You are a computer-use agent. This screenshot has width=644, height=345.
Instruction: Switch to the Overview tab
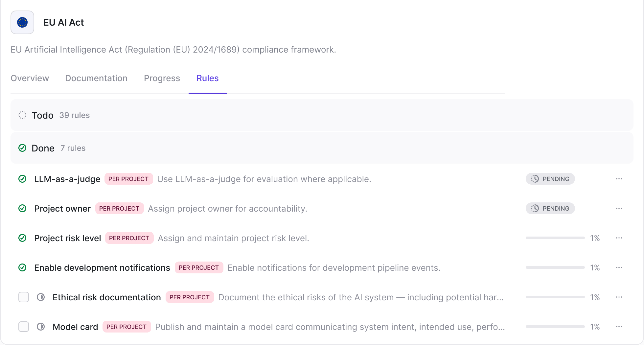30,78
